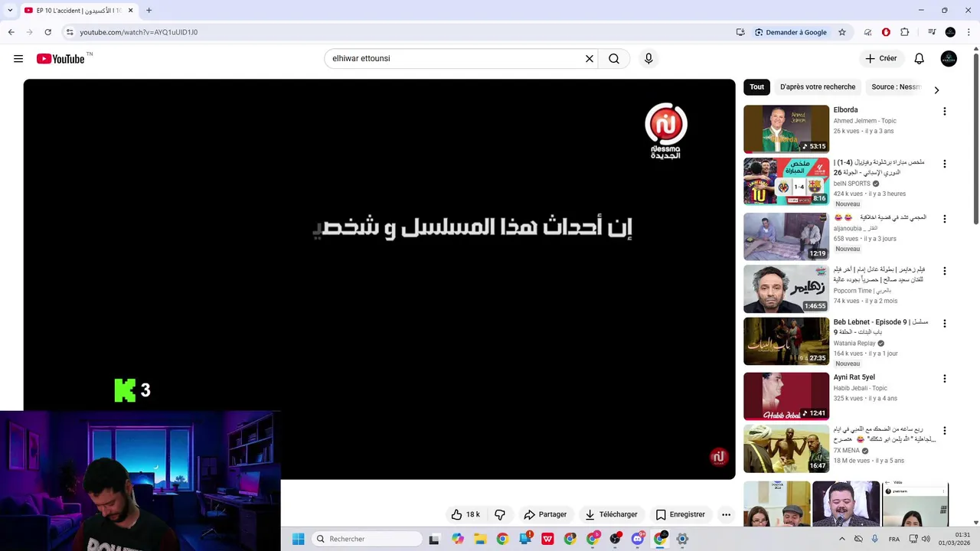Open File Explorer from the taskbar
The image size is (980, 551).
[x=480, y=539]
